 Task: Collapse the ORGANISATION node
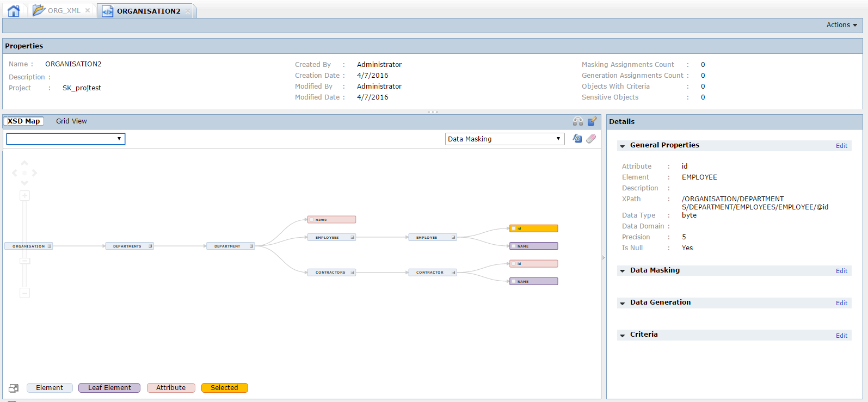50,246
